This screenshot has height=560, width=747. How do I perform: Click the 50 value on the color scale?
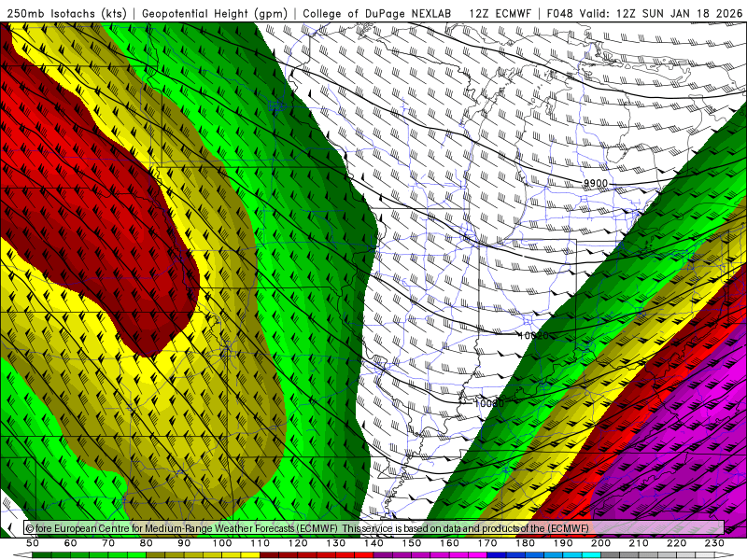tap(33, 543)
